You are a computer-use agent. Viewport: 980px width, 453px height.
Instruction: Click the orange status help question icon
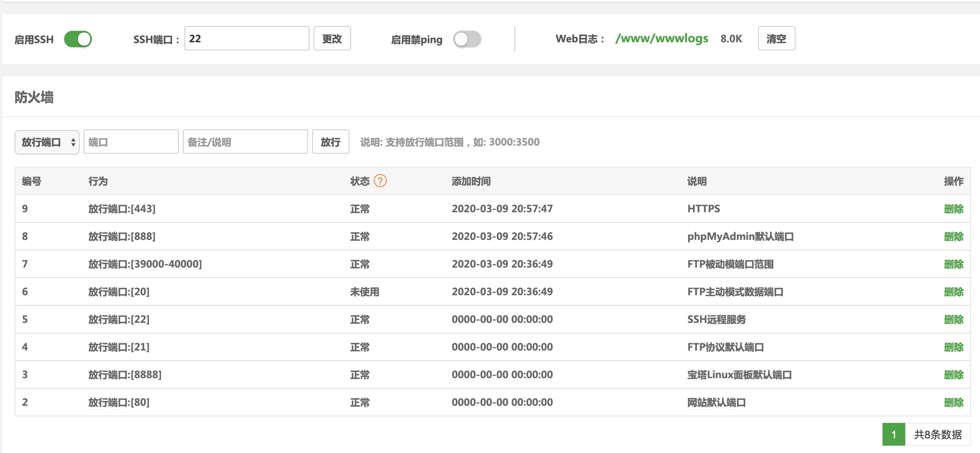pos(380,181)
